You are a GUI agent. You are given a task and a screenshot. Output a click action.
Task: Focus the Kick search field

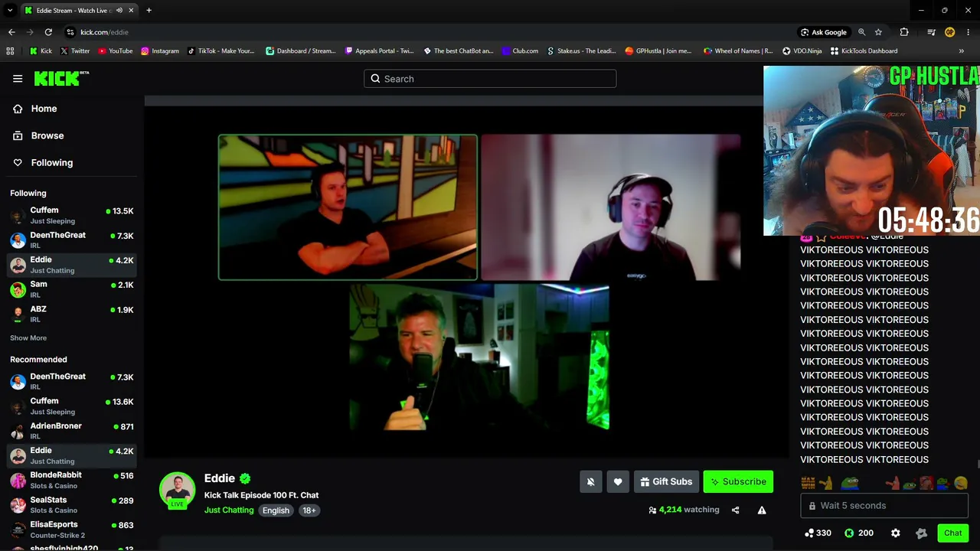(490, 79)
